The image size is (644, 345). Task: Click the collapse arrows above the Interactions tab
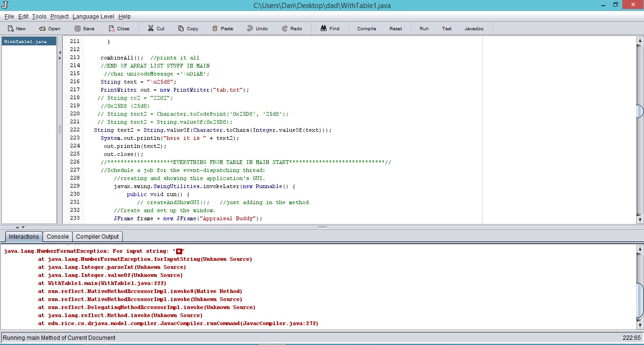(21, 227)
